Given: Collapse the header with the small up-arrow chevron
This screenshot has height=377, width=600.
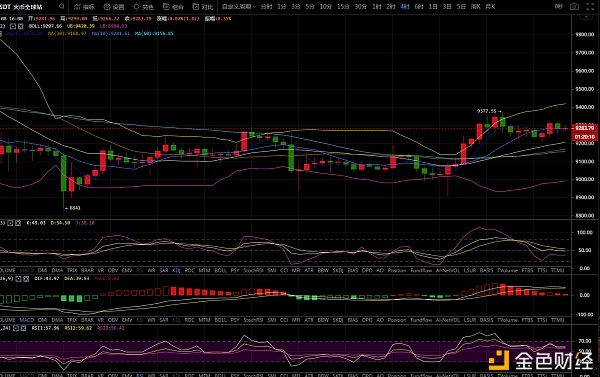Looking at the screenshot, I should (585, 17).
